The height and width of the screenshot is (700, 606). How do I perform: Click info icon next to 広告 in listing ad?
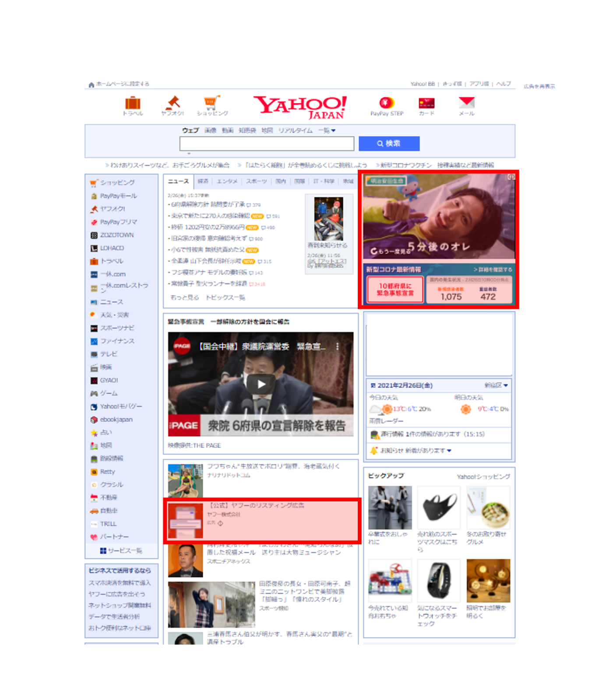coord(220,523)
